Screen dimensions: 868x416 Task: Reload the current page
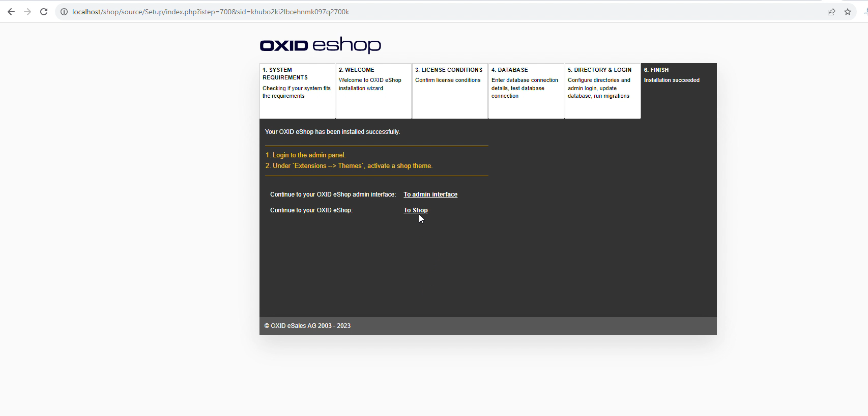(44, 12)
